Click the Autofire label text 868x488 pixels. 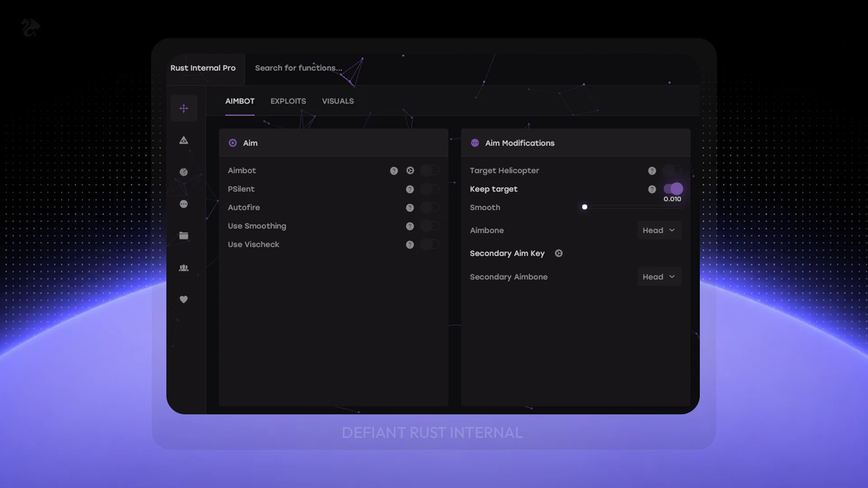244,208
